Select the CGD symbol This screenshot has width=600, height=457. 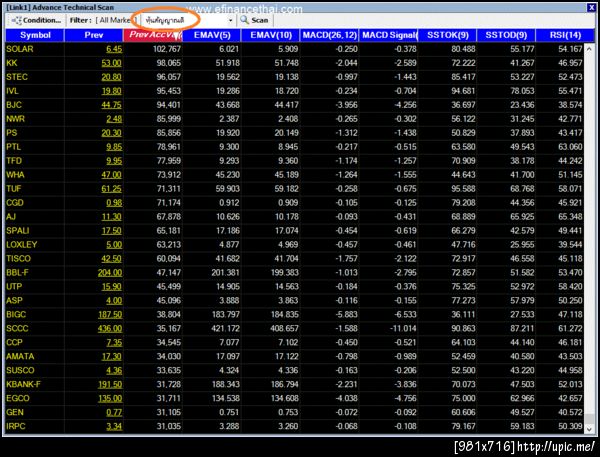point(15,203)
